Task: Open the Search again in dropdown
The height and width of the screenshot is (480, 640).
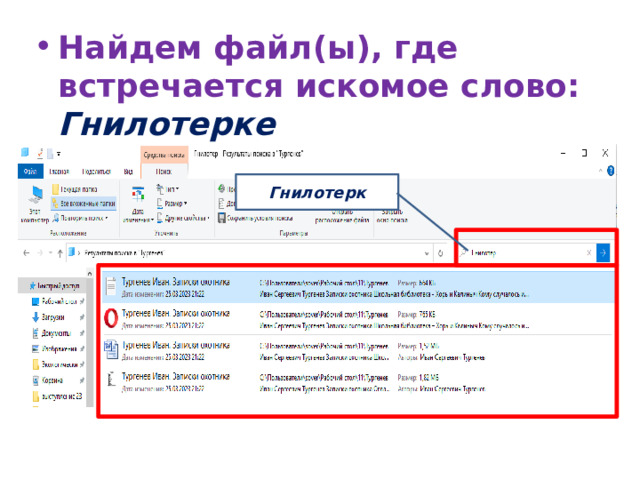Action: [x=80, y=218]
